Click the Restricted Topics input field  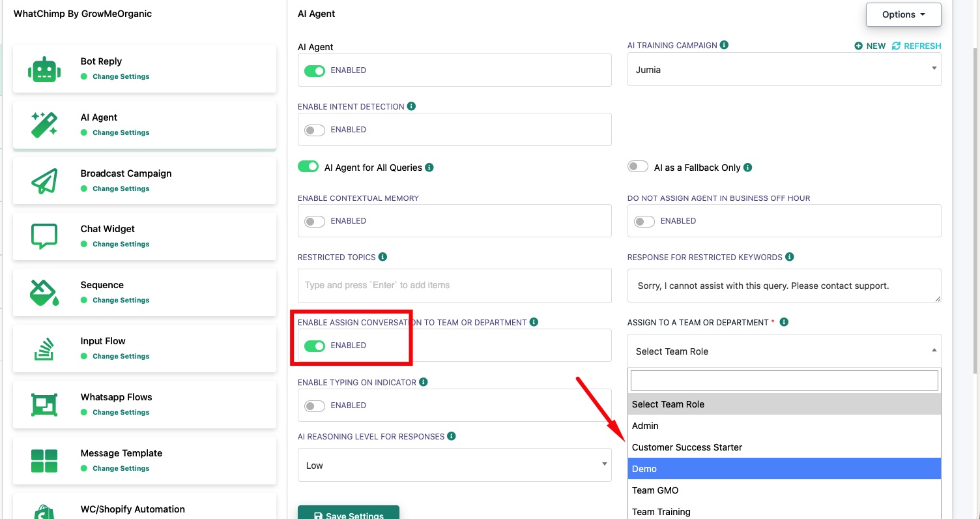[x=455, y=286]
